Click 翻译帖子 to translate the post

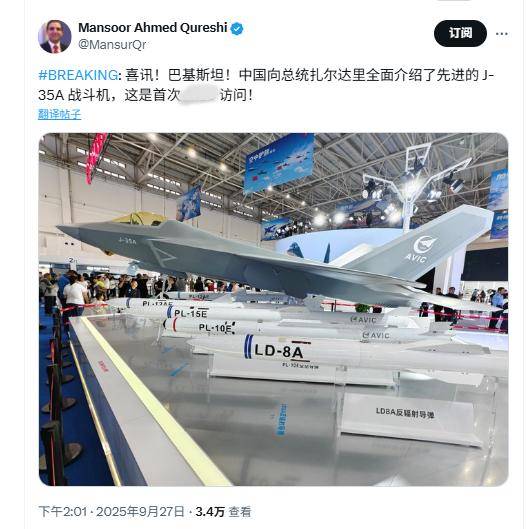60,114
